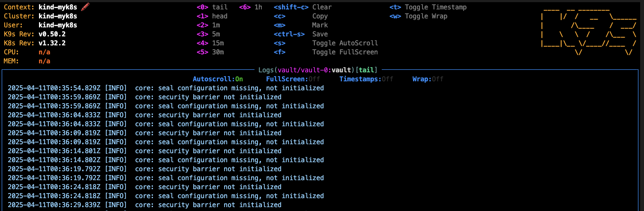Click the Save logs shortcut
This screenshot has width=644, height=211.
point(300,34)
